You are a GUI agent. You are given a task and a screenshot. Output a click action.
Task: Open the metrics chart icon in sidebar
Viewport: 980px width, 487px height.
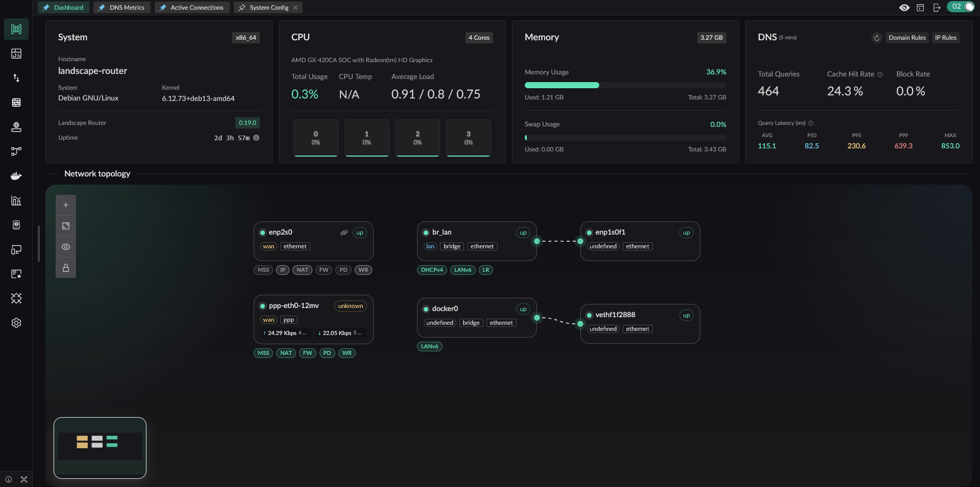[x=16, y=200]
